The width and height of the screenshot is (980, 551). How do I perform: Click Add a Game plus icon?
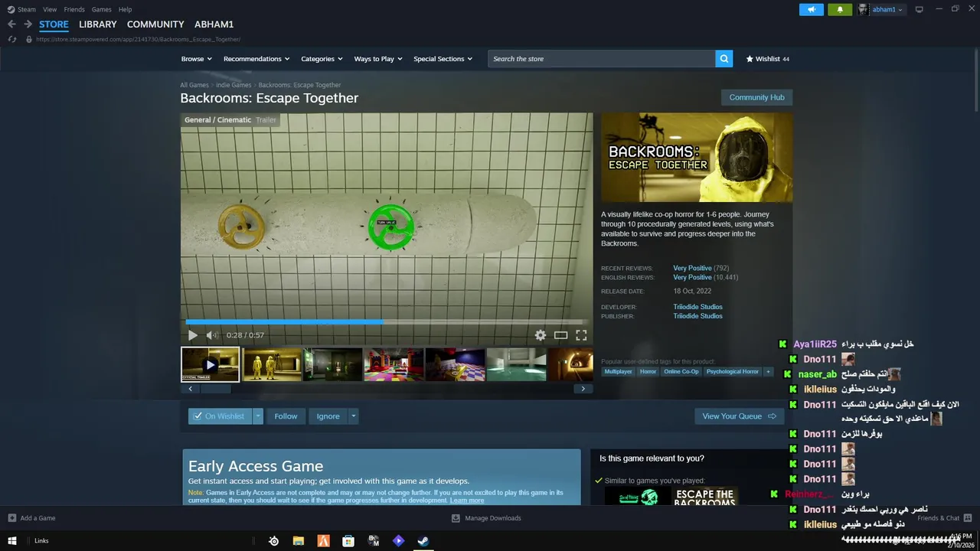tap(12, 518)
